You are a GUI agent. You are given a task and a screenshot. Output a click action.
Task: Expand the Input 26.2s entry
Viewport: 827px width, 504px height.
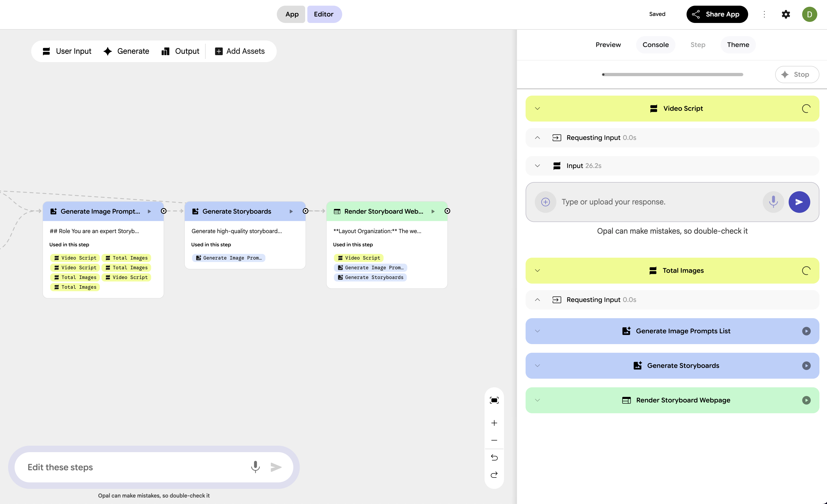[x=537, y=166]
